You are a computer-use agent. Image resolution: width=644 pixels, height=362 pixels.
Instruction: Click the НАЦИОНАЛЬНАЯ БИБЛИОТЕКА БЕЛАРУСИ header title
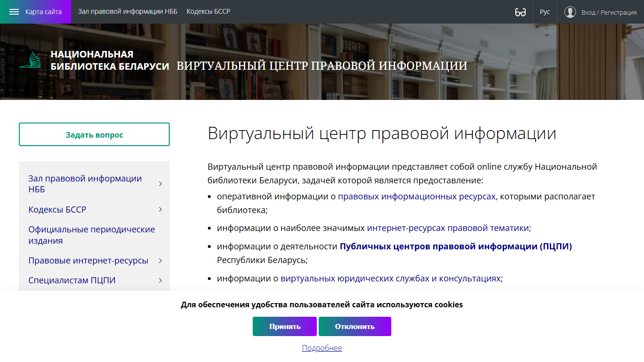click(x=110, y=60)
